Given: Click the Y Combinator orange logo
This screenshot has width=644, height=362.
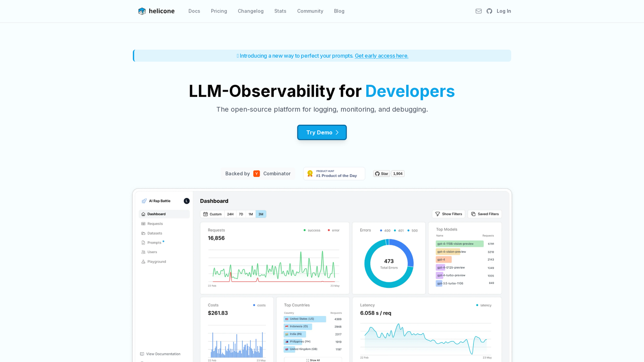Looking at the screenshot, I should [x=256, y=174].
